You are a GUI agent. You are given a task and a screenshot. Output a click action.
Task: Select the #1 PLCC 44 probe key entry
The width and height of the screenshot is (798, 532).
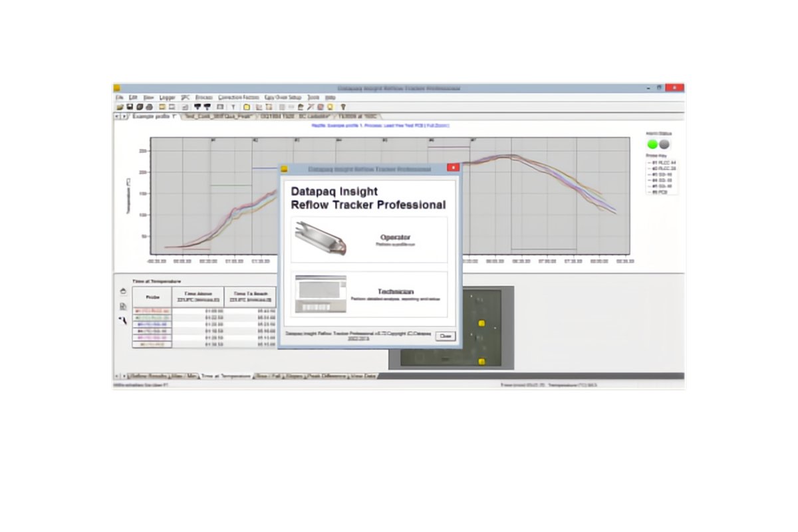(662, 162)
